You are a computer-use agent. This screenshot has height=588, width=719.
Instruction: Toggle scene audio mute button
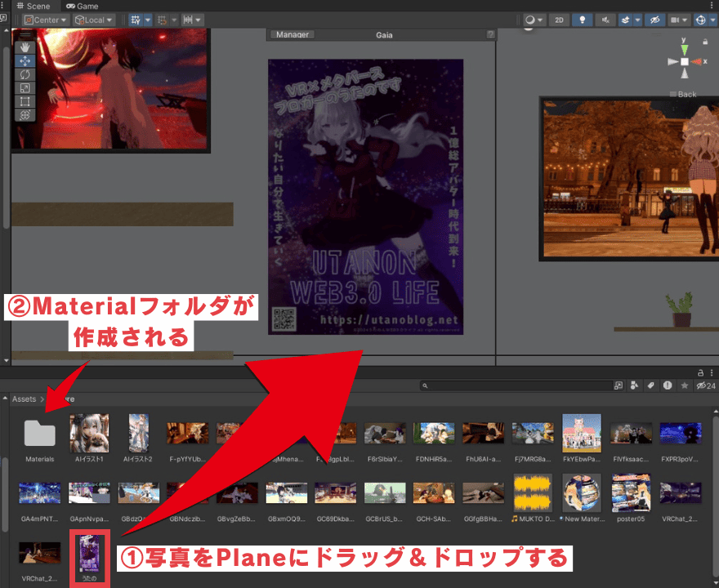605,20
